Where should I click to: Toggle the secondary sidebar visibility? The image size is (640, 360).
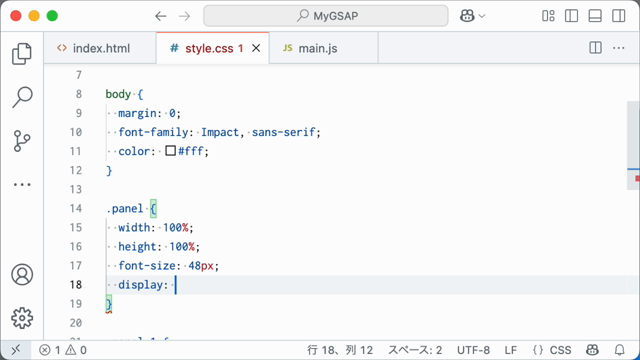click(619, 16)
